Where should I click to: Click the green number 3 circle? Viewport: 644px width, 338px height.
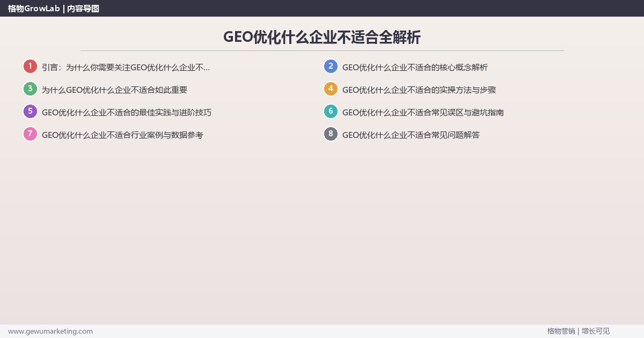coord(30,89)
